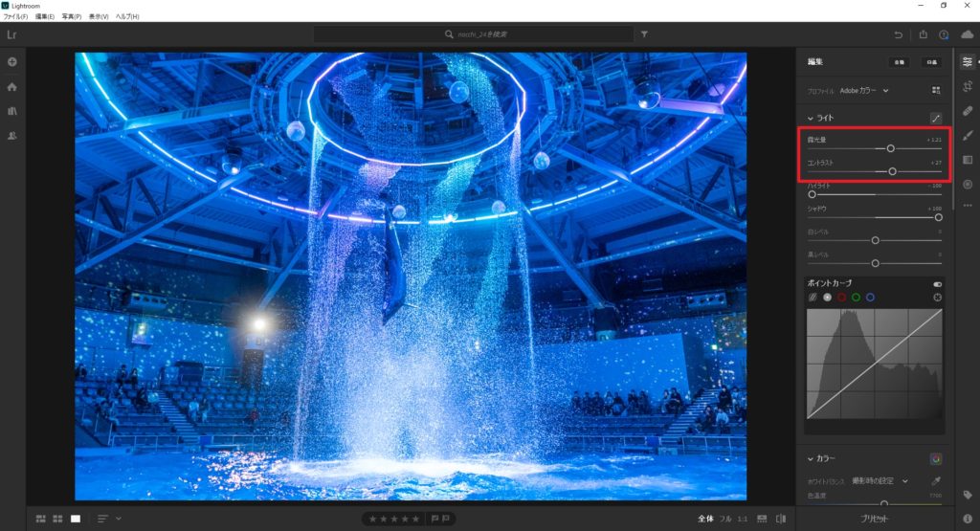Open the 写真(P) menu
Image resolution: width=980 pixels, height=531 pixels.
pyautogui.click(x=72, y=17)
